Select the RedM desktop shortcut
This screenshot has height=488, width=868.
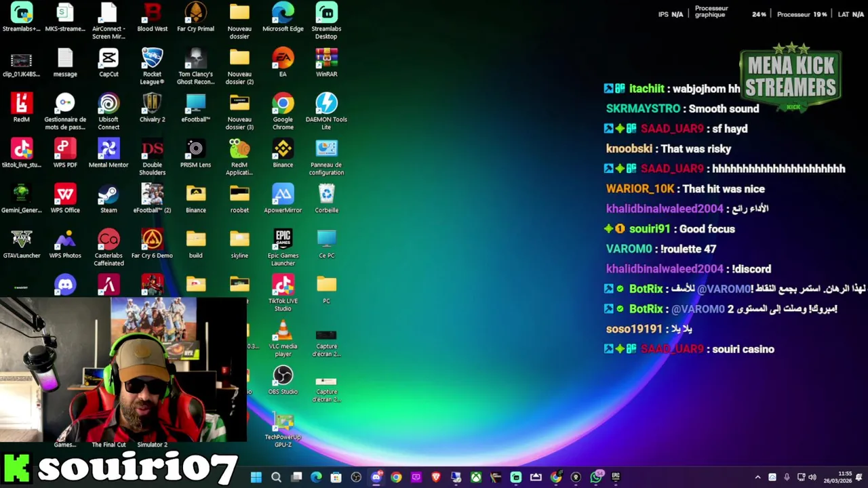coord(22,108)
